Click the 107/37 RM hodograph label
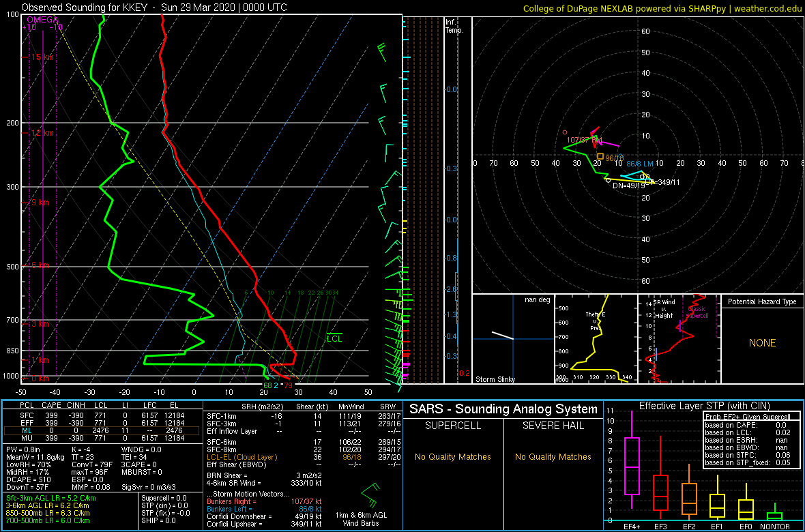 584,140
